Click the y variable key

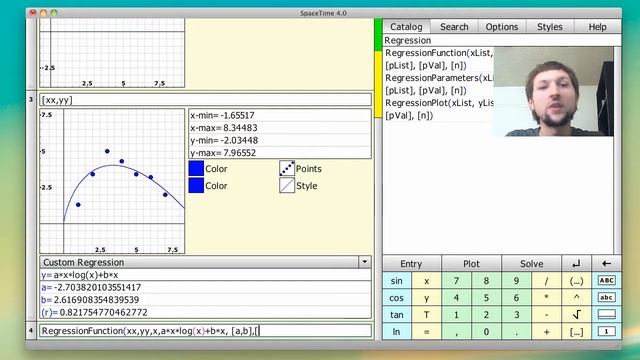click(427, 298)
